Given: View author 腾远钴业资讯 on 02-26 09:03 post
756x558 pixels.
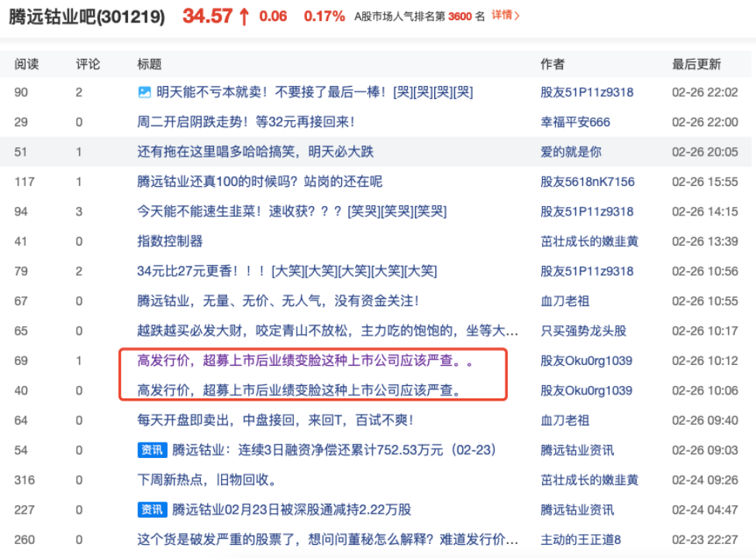Looking at the screenshot, I should pos(577,450).
